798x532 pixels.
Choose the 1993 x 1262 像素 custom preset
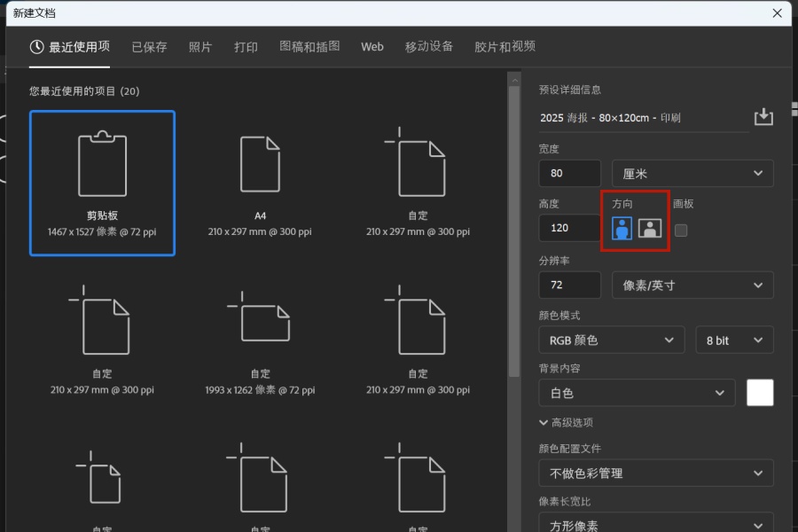(260, 342)
